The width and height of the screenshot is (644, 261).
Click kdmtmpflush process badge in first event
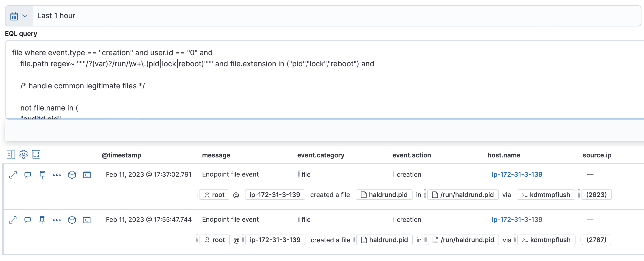546,195
